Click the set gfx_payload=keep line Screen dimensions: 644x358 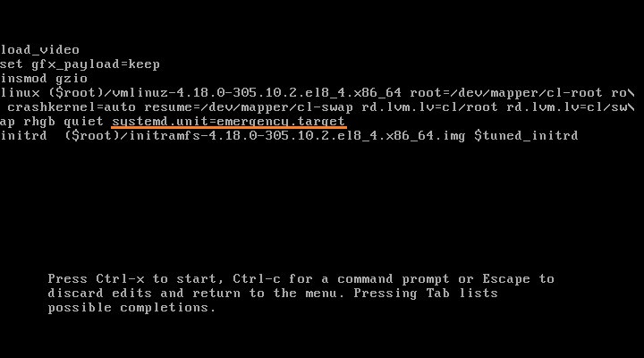pyautogui.click(x=80, y=64)
